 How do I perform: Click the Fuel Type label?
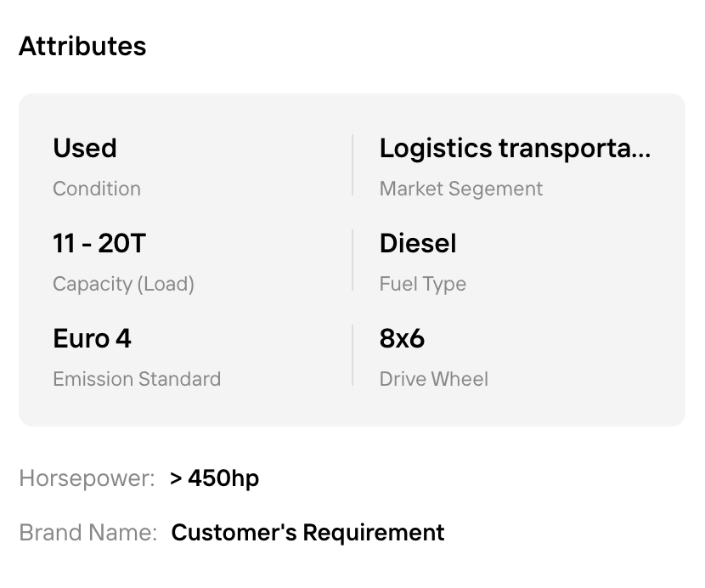click(422, 284)
